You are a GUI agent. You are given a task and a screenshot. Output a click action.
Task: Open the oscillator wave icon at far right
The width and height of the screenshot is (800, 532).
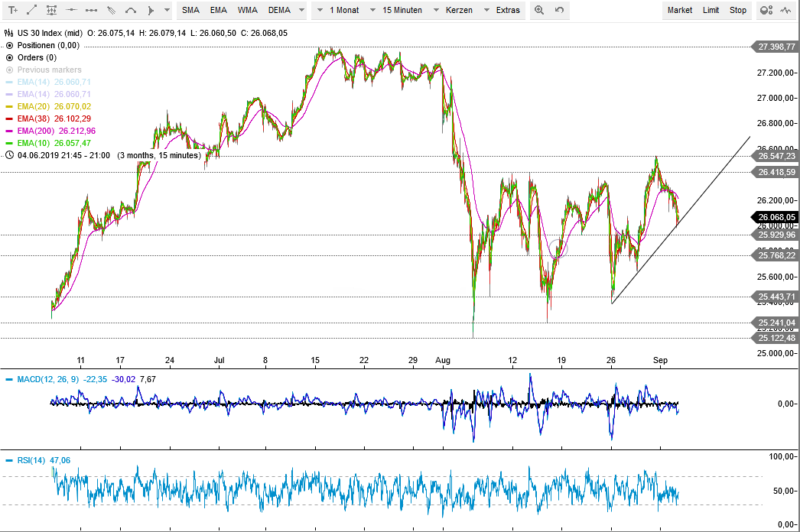(785, 10)
